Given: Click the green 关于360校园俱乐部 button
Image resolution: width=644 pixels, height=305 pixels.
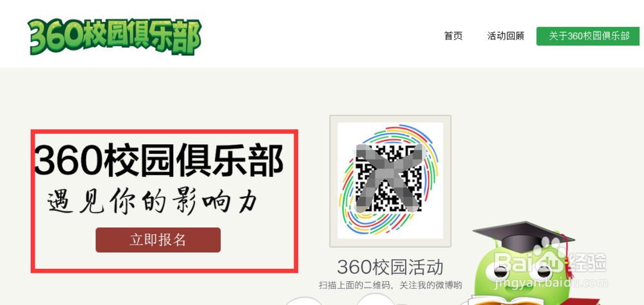Looking at the screenshot, I should tap(588, 36).
